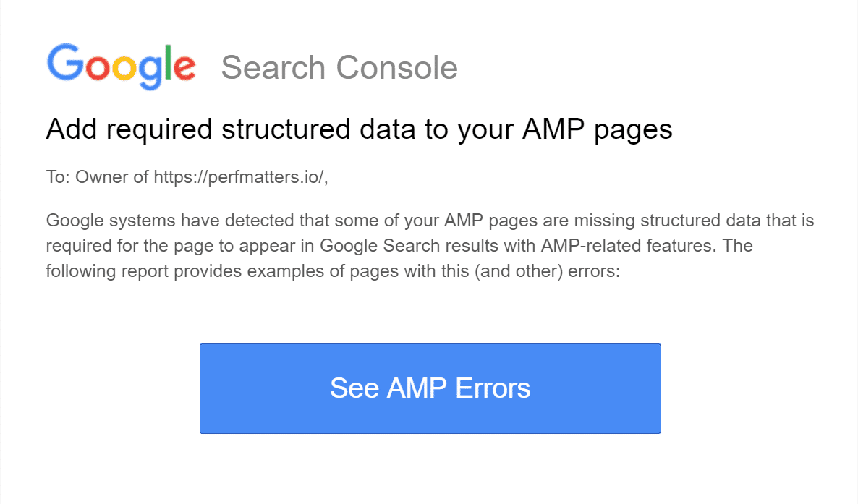Click the Search Console label beside the logo
858x504 pixels.
tap(339, 67)
